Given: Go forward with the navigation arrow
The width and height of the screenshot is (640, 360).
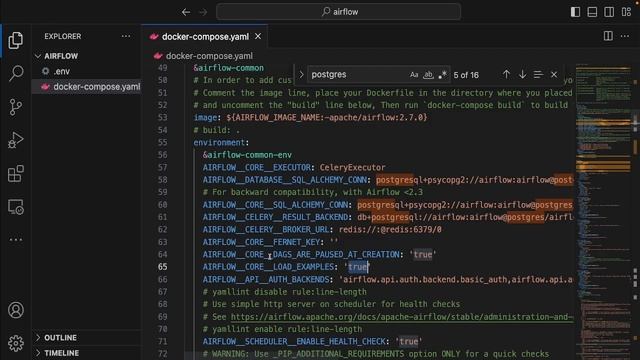Looking at the screenshot, I should 203,12.
